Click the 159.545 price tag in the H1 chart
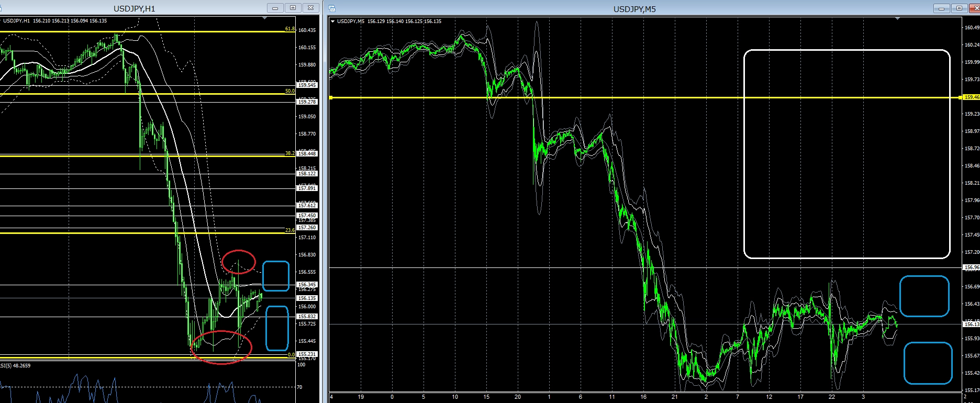980x403 pixels. pos(307,85)
